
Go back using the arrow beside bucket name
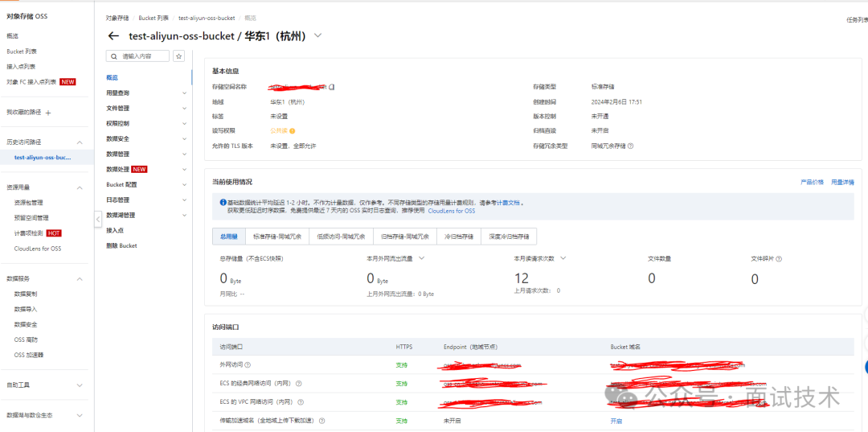tap(113, 36)
